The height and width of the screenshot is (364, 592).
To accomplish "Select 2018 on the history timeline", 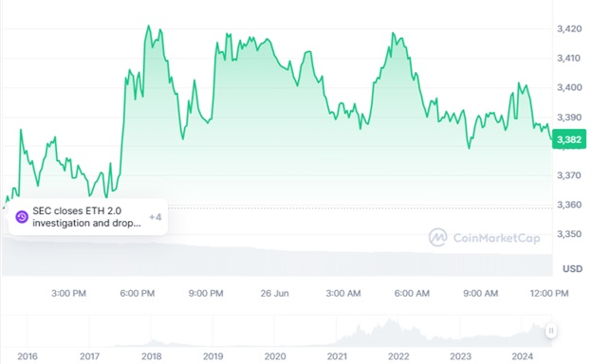I will 152,356.
